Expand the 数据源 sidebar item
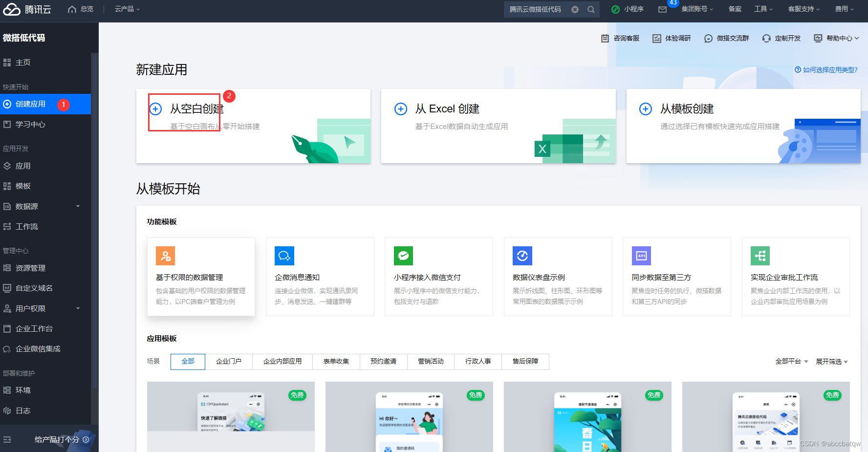This screenshot has width=868, height=452. click(x=78, y=206)
